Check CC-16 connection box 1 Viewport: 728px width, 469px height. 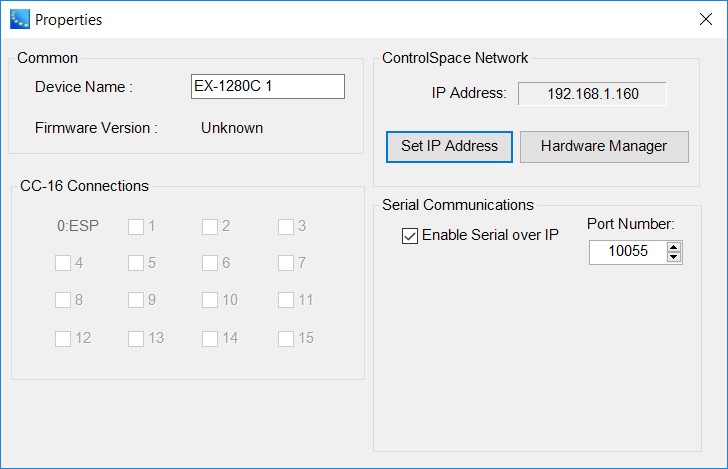[x=136, y=227]
